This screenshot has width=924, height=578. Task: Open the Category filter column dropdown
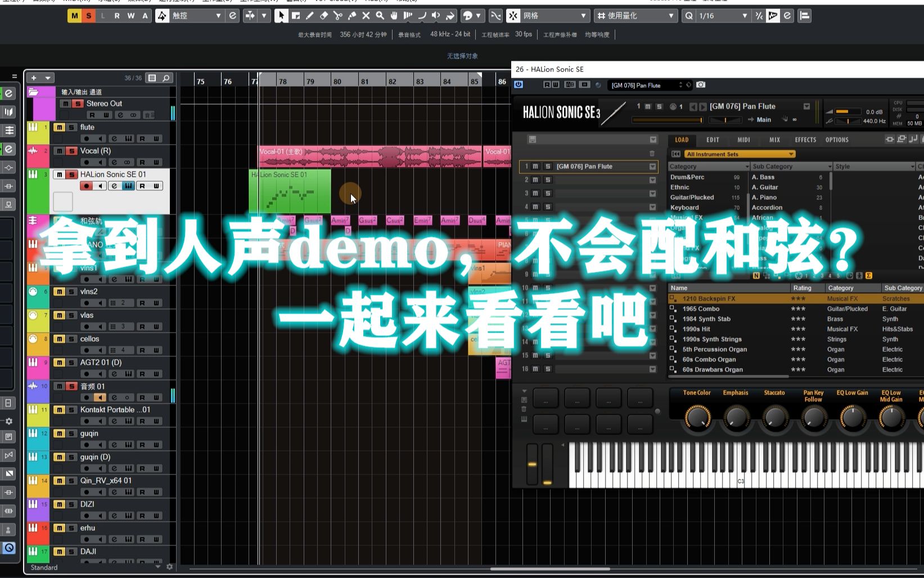tap(747, 167)
